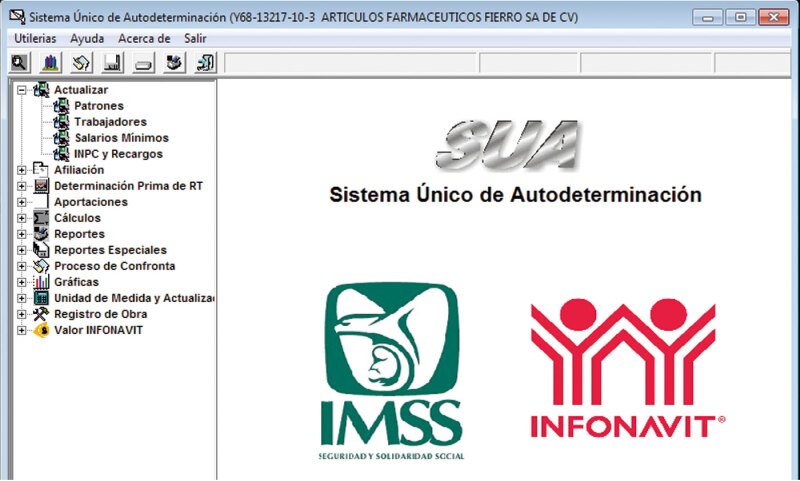Click the icon beside the Reportes node
The height and width of the screenshot is (481, 800).
41,234
